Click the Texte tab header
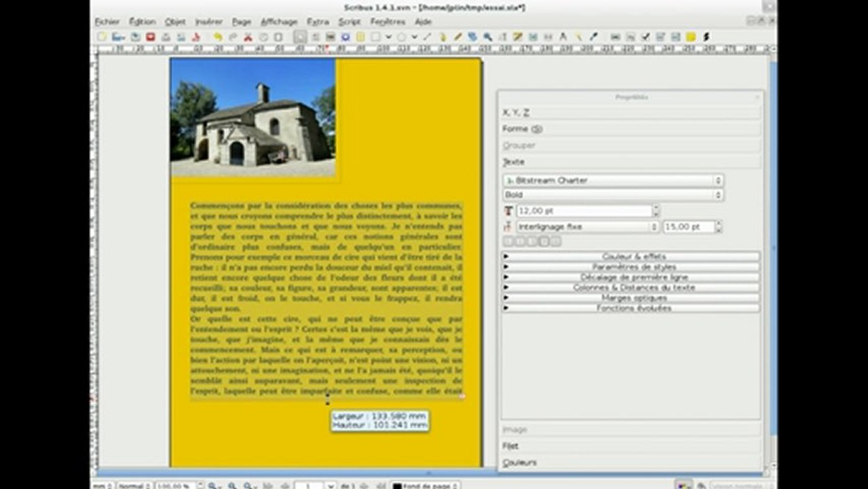The image size is (868, 489). pyautogui.click(x=630, y=162)
